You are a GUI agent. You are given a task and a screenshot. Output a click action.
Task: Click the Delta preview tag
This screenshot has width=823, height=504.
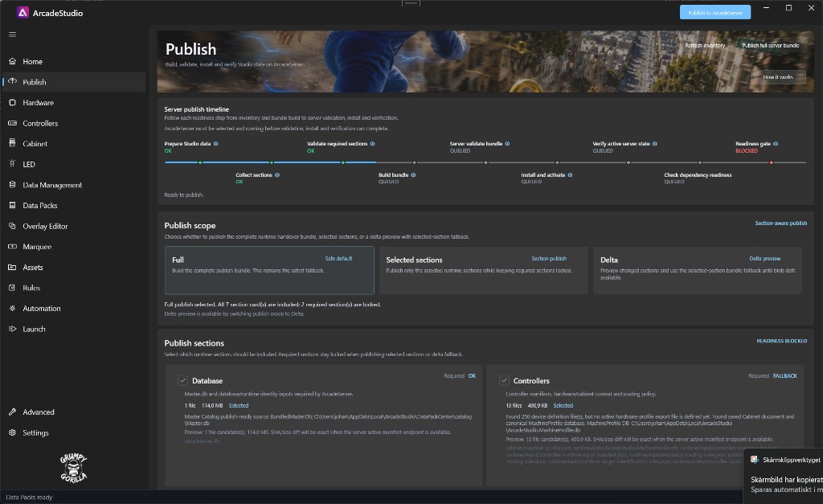(765, 258)
